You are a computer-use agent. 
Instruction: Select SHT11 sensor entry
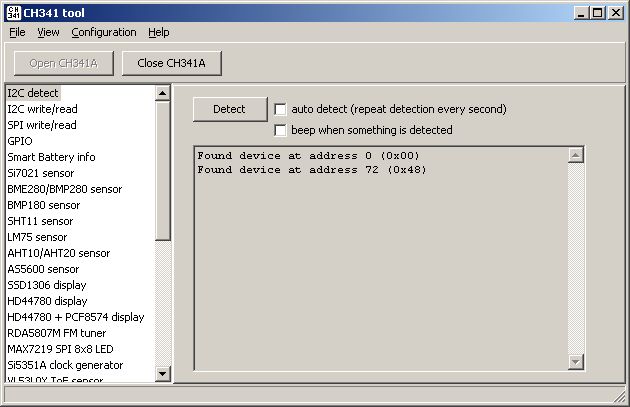coord(40,221)
